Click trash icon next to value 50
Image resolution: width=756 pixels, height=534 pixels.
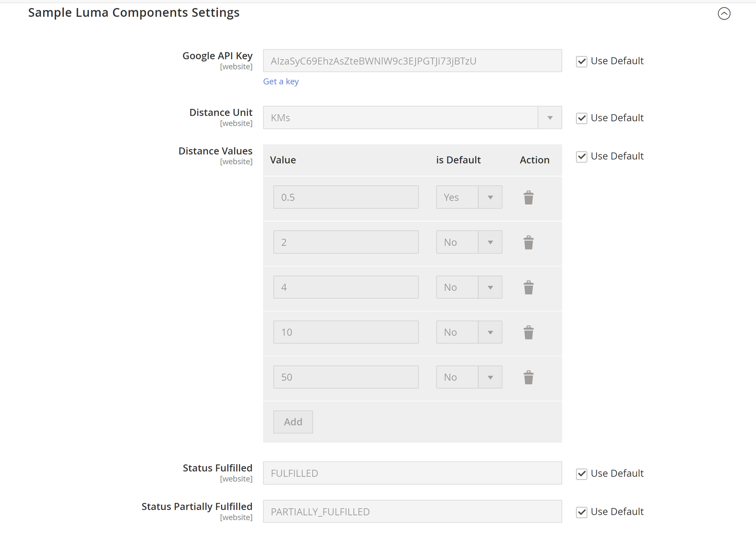[528, 377]
